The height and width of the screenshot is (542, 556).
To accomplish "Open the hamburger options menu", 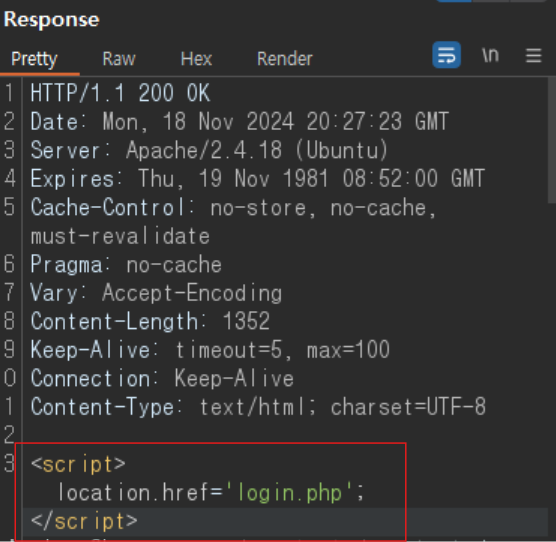I will 533,56.
